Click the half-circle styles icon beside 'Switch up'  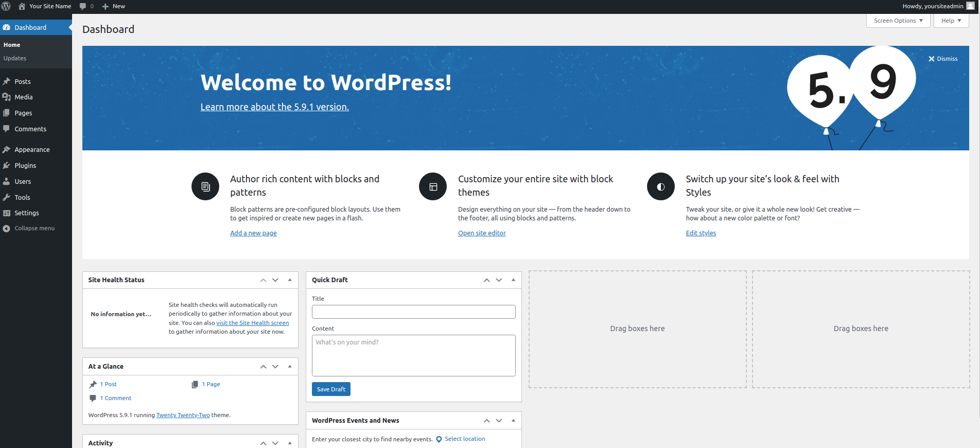[x=661, y=186]
